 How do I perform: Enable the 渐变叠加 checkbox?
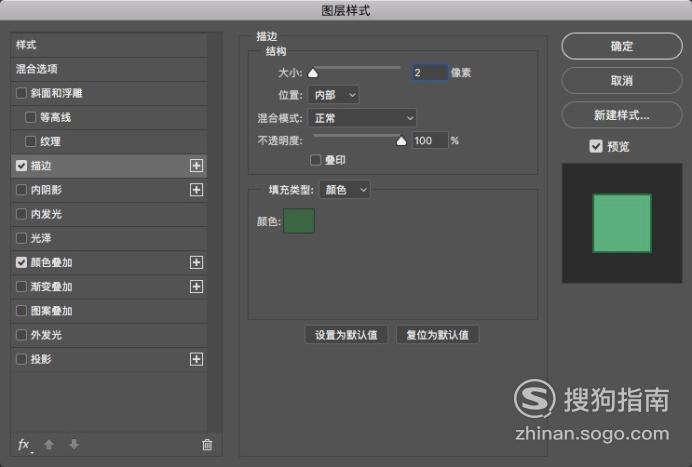coord(21,286)
